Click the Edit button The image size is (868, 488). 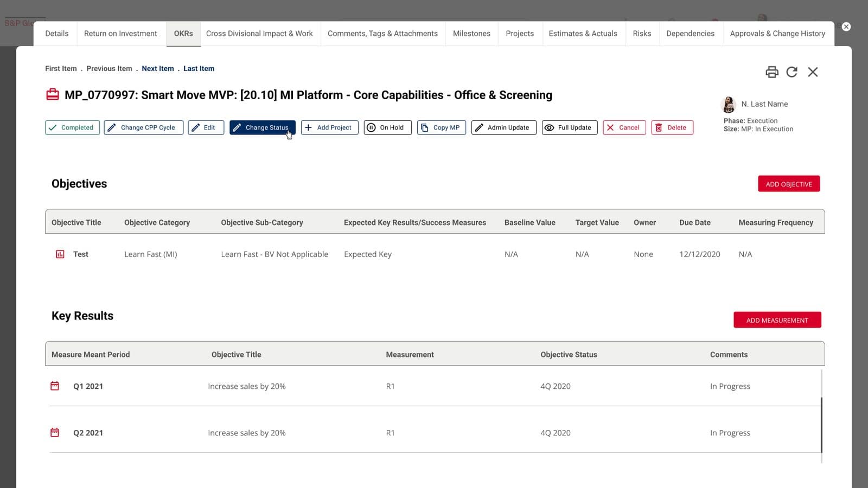point(206,127)
